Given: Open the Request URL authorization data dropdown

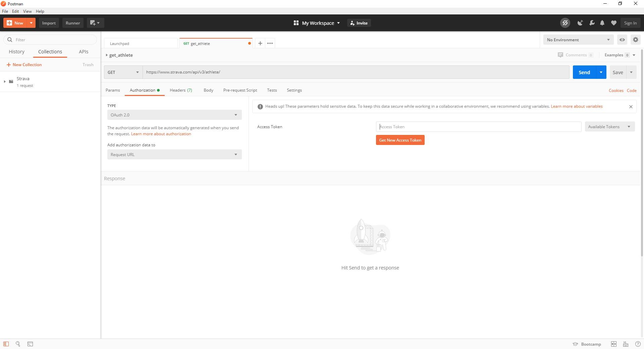Looking at the screenshot, I should tap(174, 154).
